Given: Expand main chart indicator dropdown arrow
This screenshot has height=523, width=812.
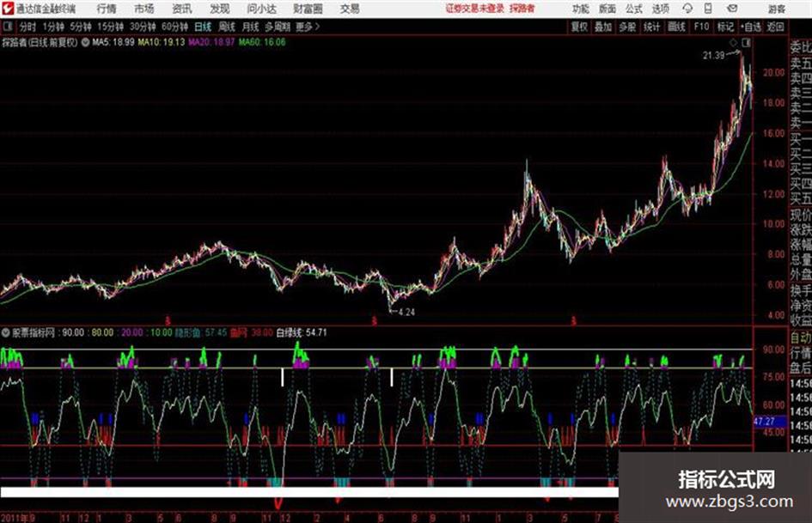Looking at the screenshot, I should tap(85, 42).
